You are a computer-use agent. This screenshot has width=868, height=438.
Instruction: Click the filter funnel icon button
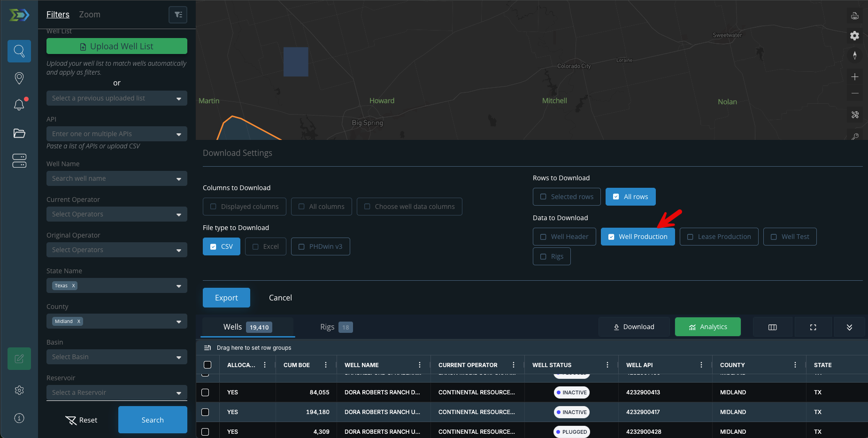click(x=178, y=15)
